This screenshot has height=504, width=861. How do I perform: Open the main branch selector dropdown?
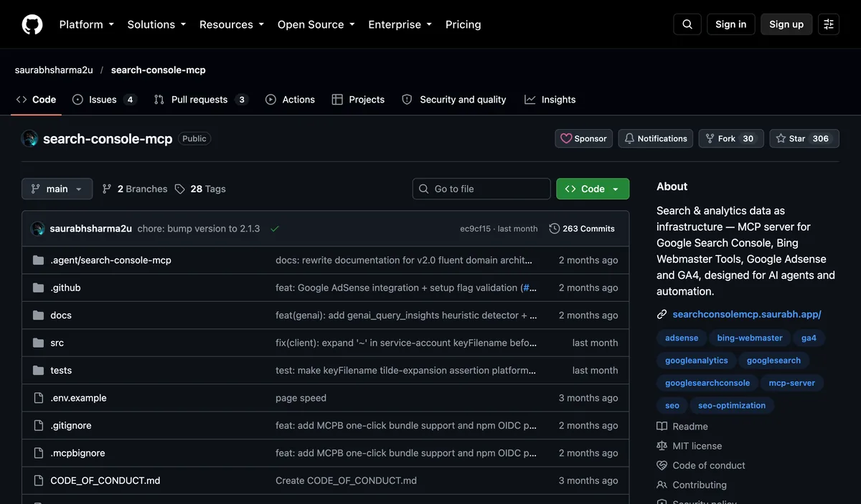pyautogui.click(x=57, y=189)
